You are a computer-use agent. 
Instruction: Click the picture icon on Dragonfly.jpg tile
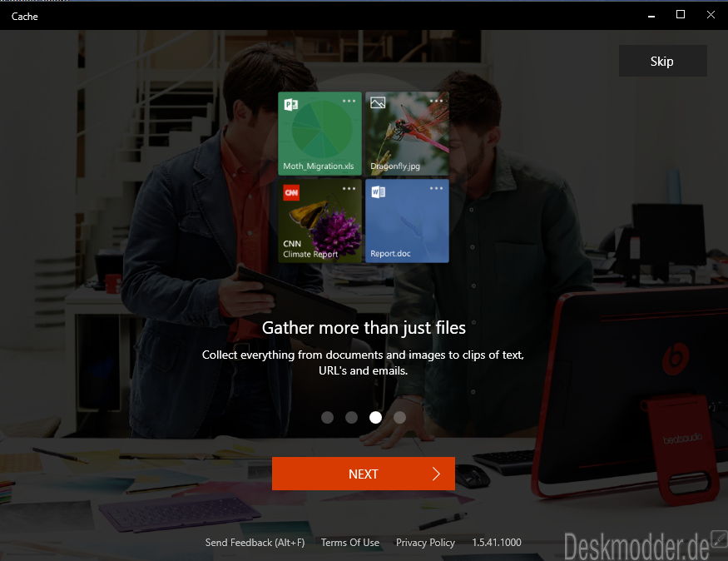(x=378, y=103)
